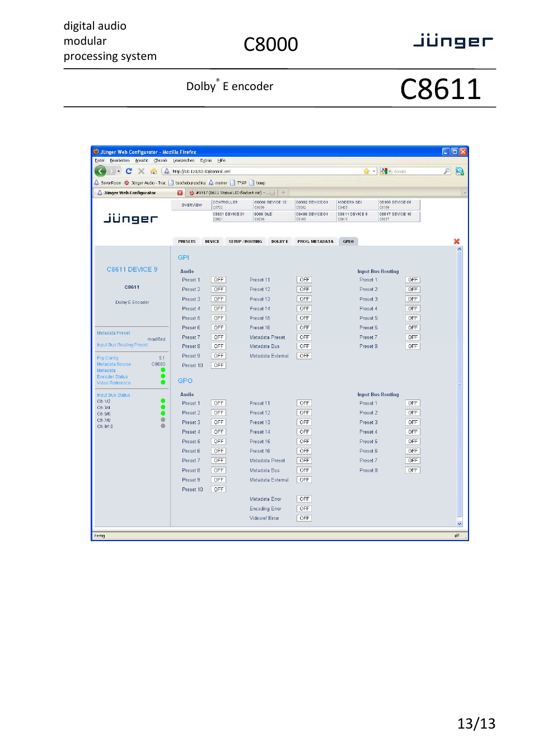Open the tescheburaschka bookmark
The height and width of the screenshot is (756, 534).
click(x=187, y=183)
